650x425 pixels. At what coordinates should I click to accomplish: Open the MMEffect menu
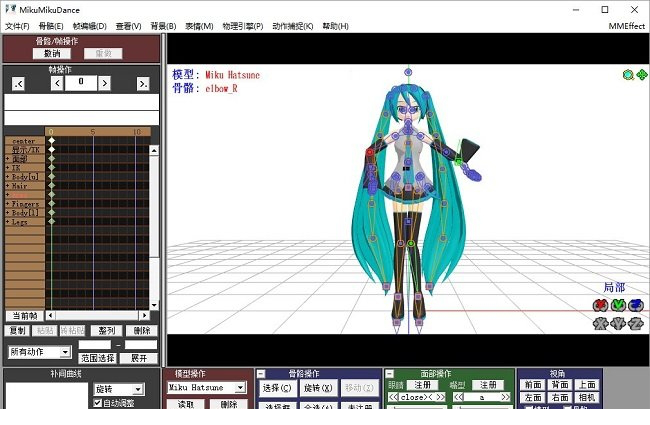pyautogui.click(x=627, y=26)
